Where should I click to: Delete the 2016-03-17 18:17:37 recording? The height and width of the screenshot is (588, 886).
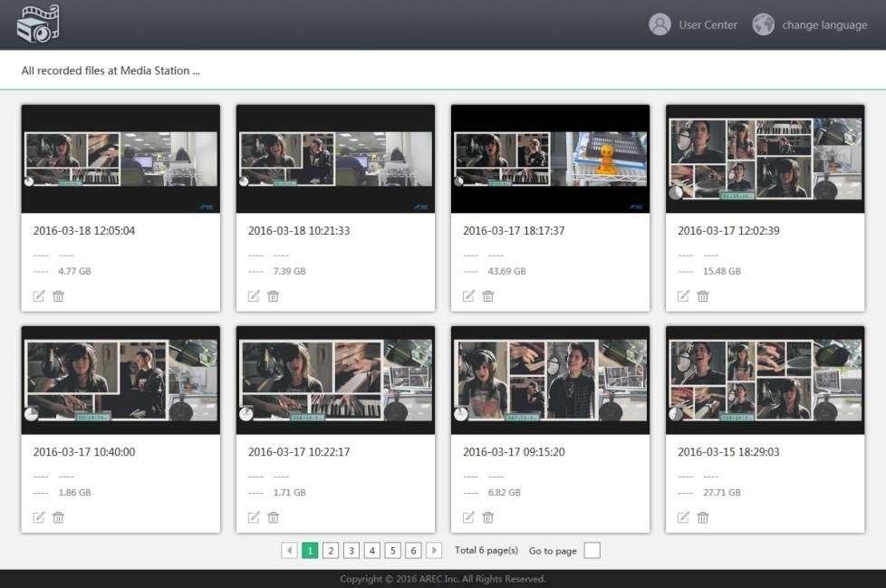coord(488,296)
